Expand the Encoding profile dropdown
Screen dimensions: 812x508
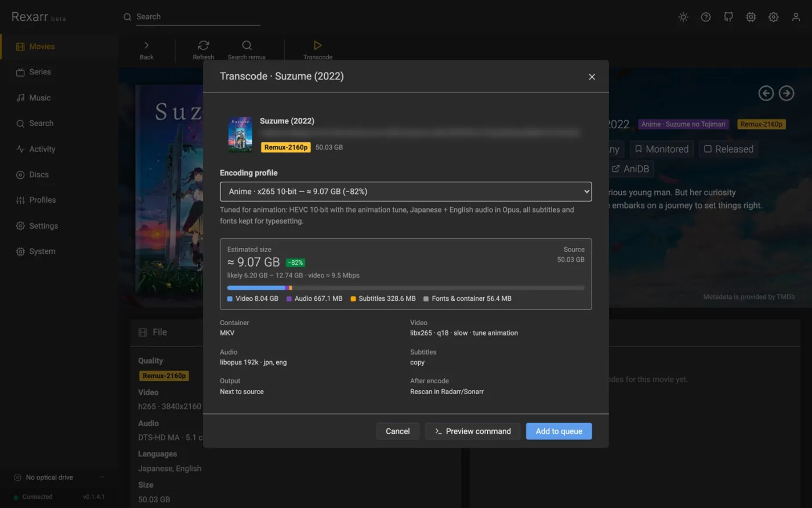405,192
